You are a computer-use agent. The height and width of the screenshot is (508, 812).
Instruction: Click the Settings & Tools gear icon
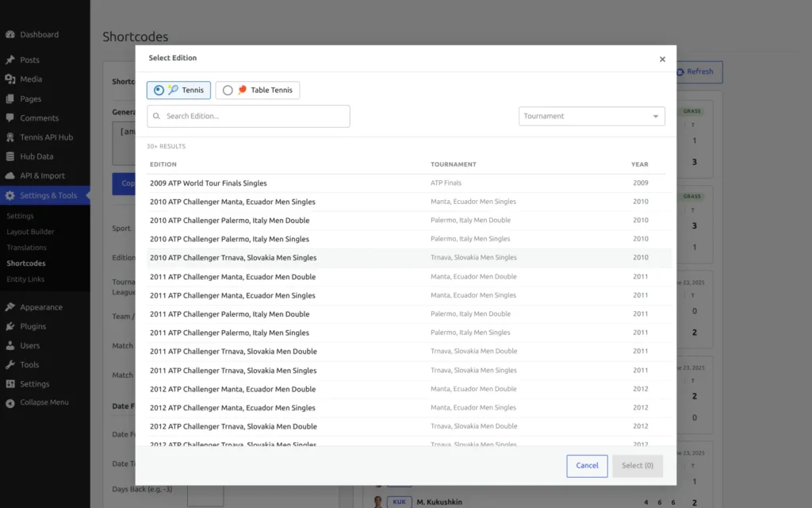point(10,195)
